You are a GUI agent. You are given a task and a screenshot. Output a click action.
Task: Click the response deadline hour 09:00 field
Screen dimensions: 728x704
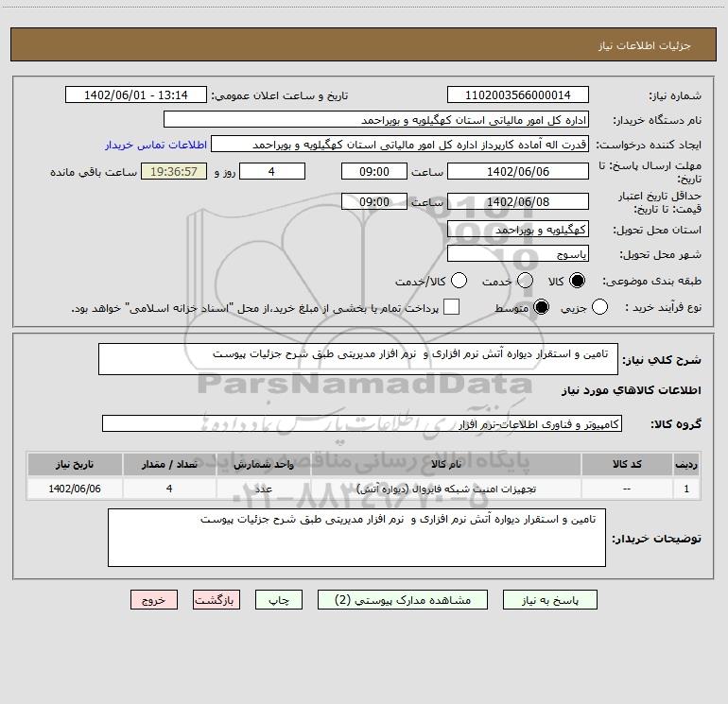tap(374, 171)
